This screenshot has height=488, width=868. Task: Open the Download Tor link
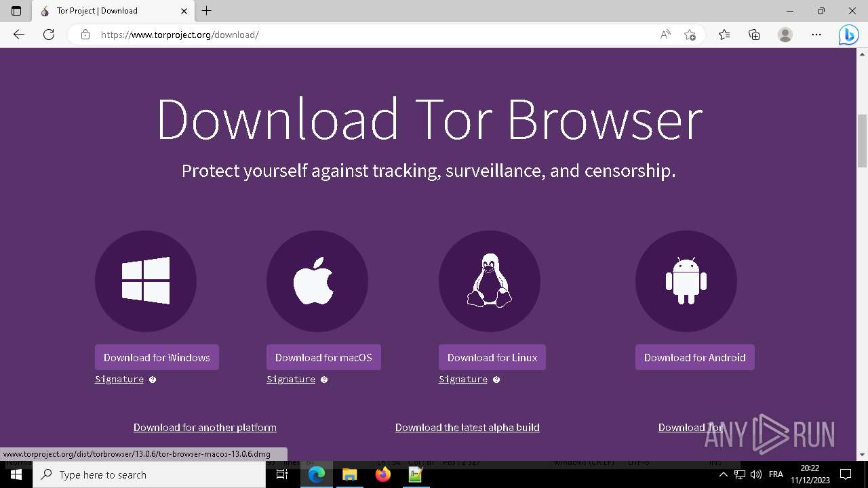coord(691,427)
